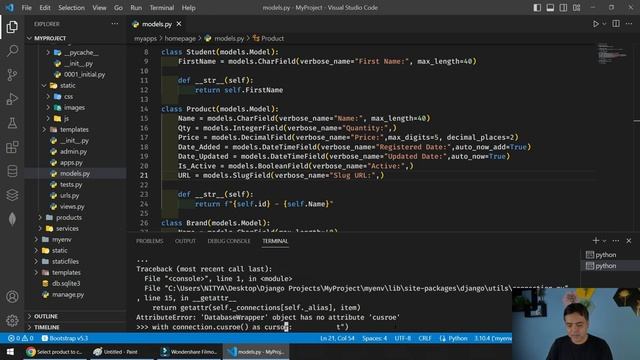Select the Terminal panel tab

275,241
